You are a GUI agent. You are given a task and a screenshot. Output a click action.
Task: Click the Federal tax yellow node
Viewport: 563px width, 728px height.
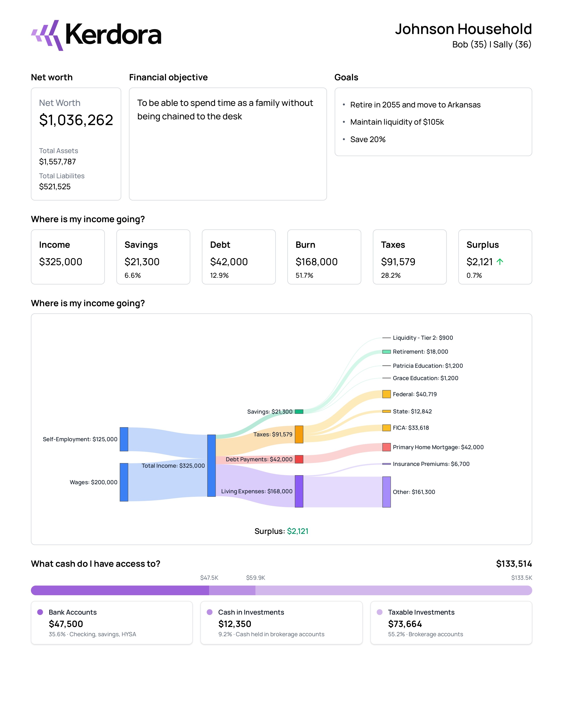(x=386, y=394)
